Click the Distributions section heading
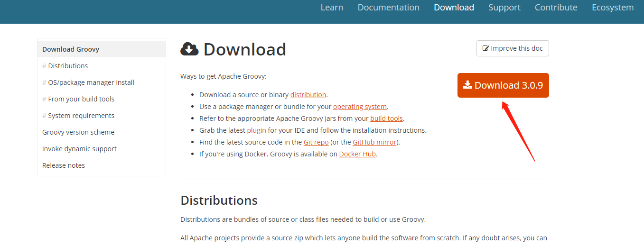Screen dimensions: 644x246 coord(219,200)
